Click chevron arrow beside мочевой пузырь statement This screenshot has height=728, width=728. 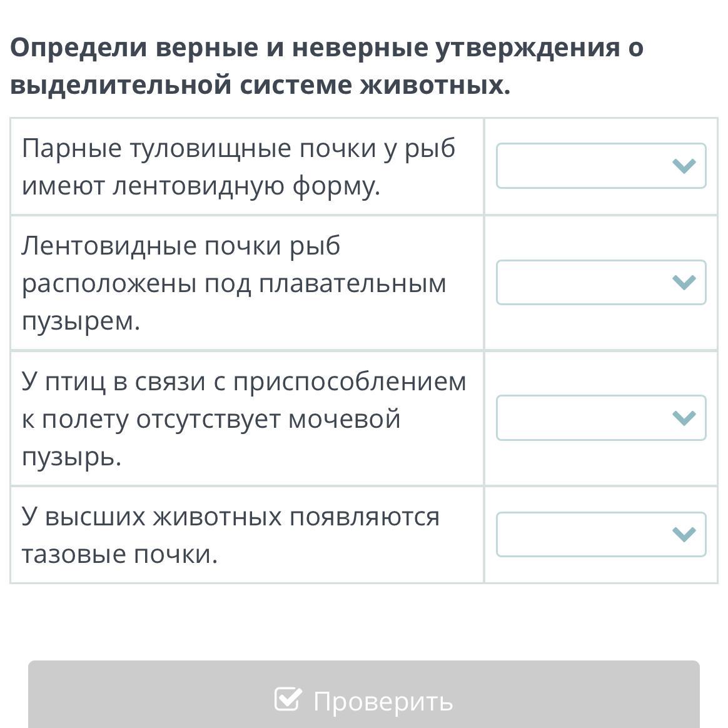coord(684,418)
